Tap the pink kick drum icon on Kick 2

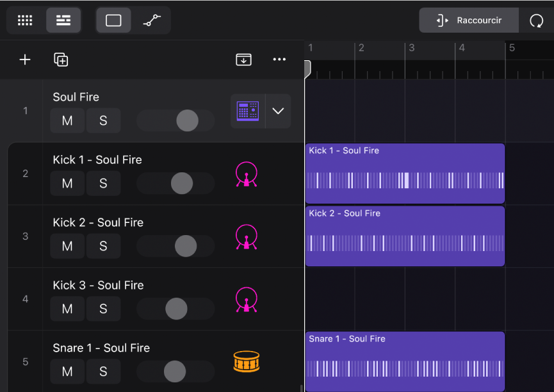click(x=247, y=236)
